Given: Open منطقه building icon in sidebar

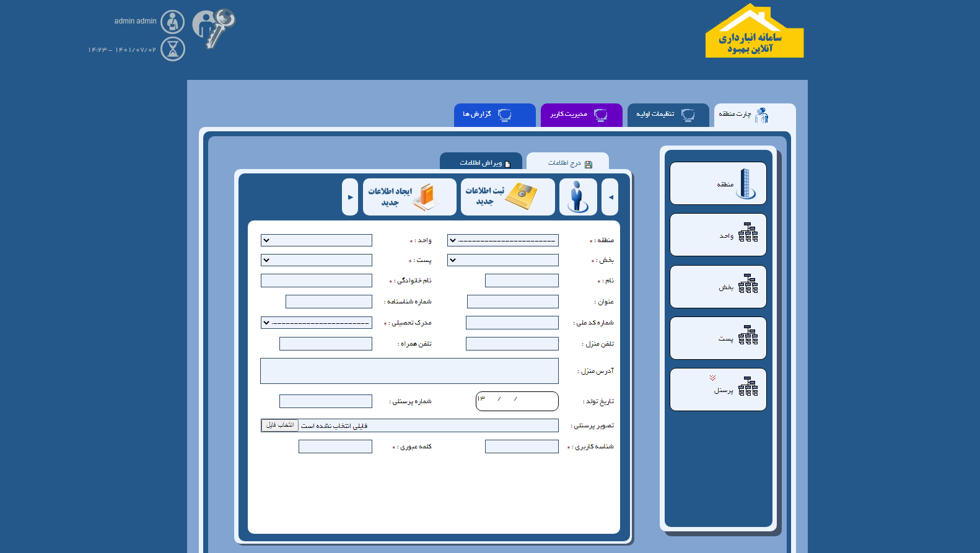Looking at the screenshot, I should [x=718, y=183].
